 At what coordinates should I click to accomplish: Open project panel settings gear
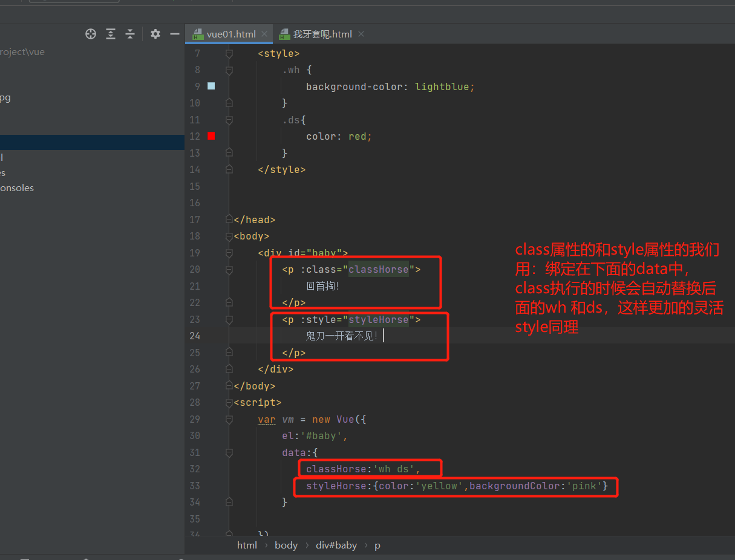155,34
